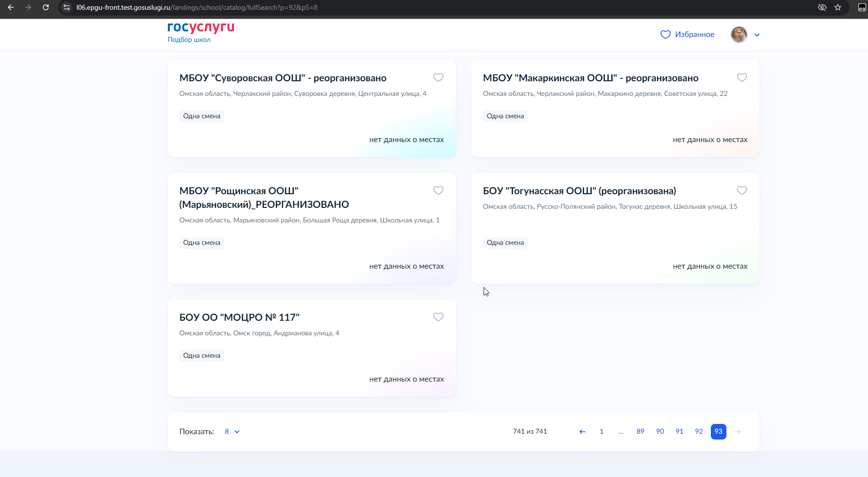Go forward in the browser
868x477 pixels.
tap(28, 7)
